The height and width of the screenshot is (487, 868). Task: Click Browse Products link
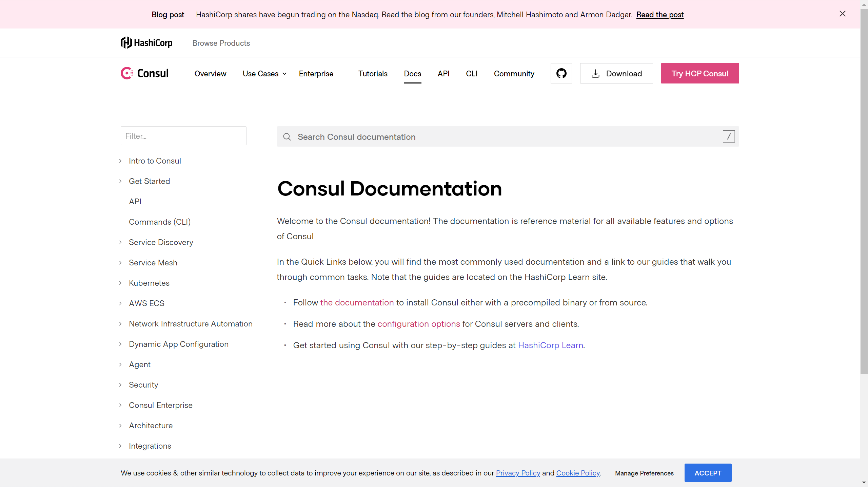point(221,43)
